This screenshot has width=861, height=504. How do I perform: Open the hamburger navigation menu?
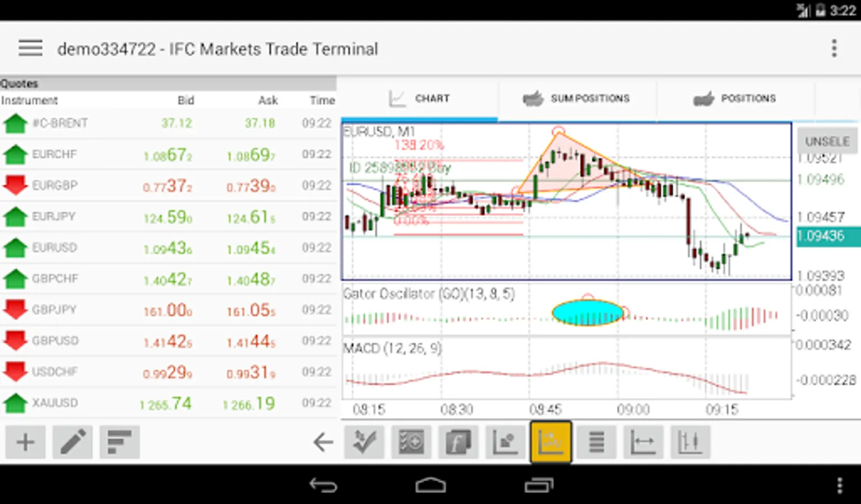30,48
